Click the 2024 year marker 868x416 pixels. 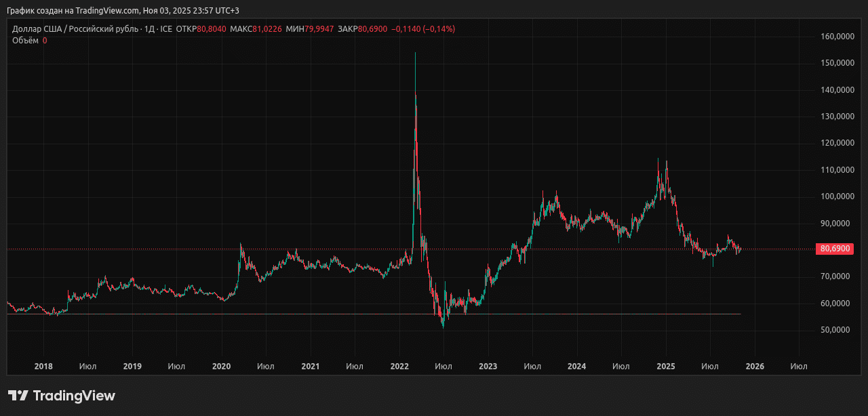tap(577, 367)
